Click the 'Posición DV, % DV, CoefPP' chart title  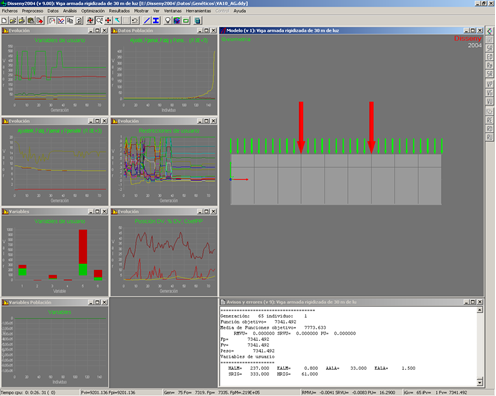point(169,221)
